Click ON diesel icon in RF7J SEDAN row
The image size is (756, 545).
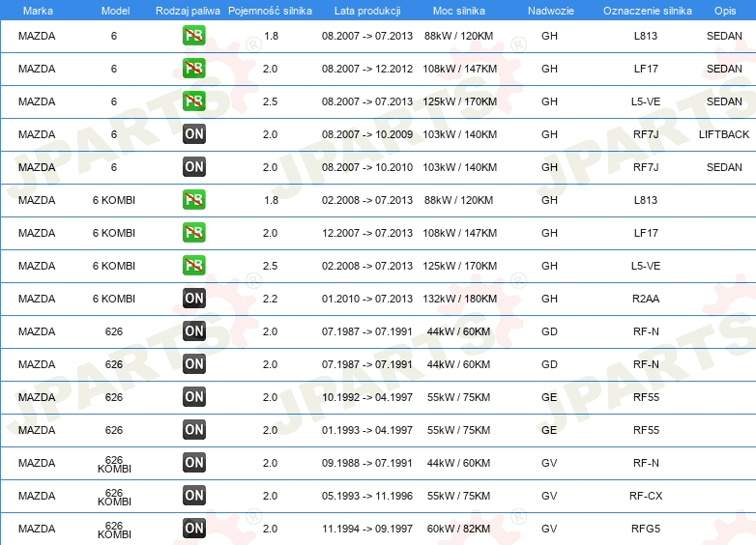click(193, 167)
